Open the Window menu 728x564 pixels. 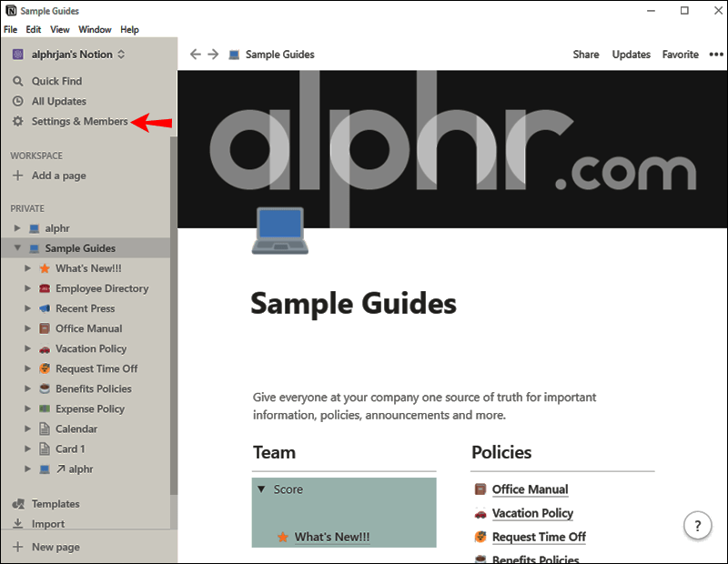(95, 29)
